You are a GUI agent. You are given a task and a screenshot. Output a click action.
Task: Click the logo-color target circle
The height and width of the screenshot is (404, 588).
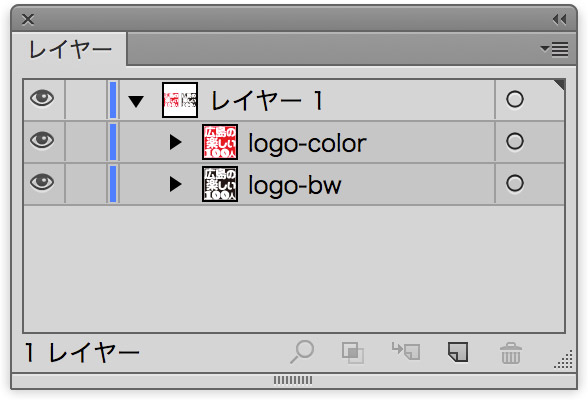tap(514, 141)
